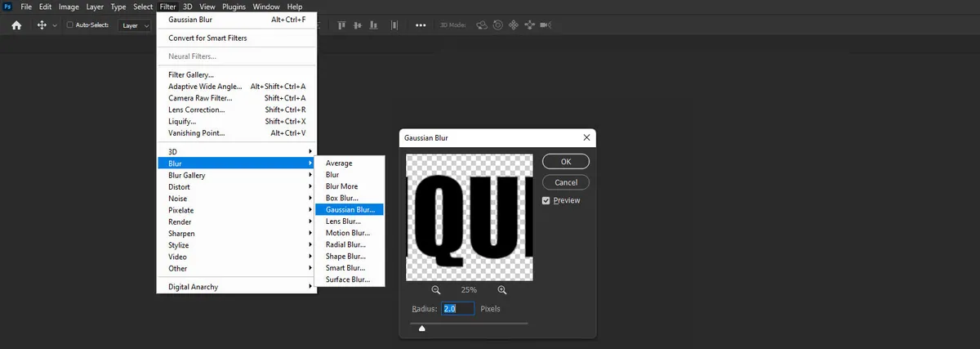Close the Filter menu
Image resolution: width=980 pixels, height=349 pixels.
coord(167,7)
